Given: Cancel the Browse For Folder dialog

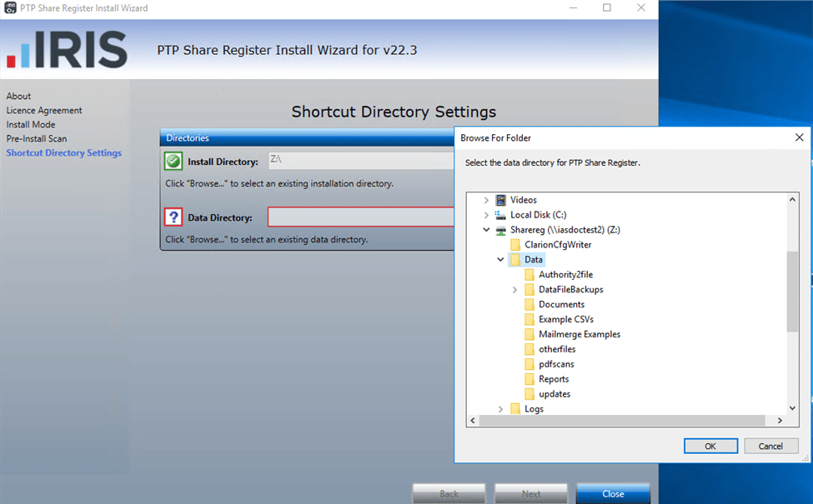Looking at the screenshot, I should (770, 446).
